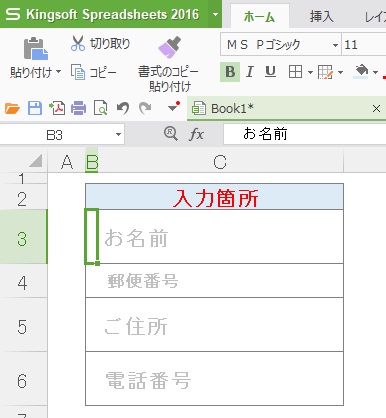The height and width of the screenshot is (418, 386).
Task: Open the Kingsoft Spreadsheets application menu arrow
Action: point(215,14)
